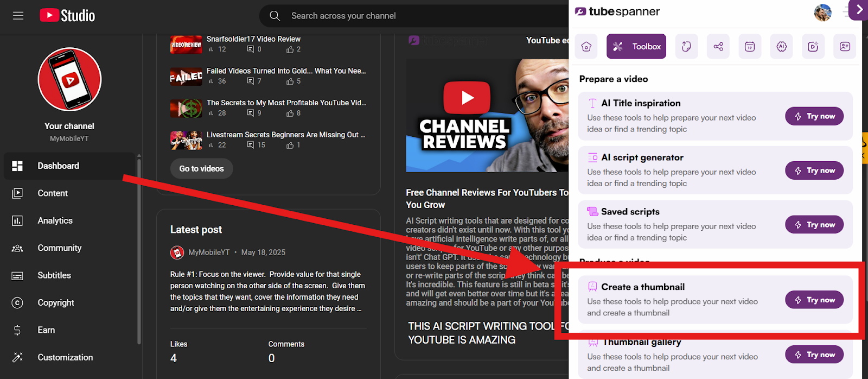Click the Snarfsoldier17 Video Review thumbnail
Image resolution: width=868 pixels, height=379 pixels.
click(186, 45)
